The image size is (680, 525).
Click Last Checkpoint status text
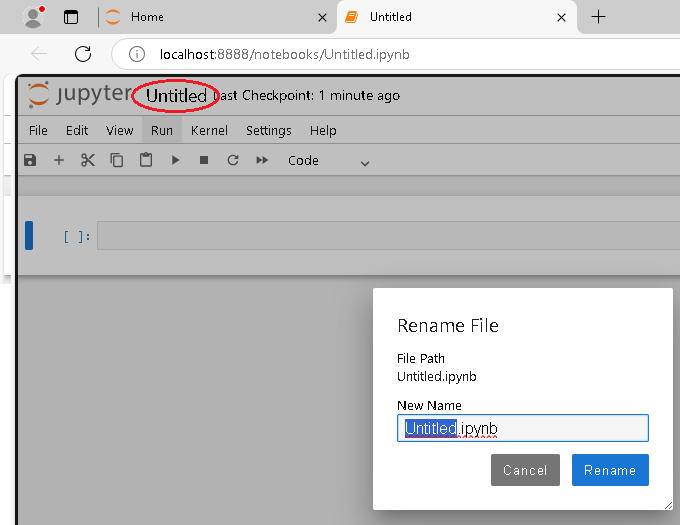(306, 95)
